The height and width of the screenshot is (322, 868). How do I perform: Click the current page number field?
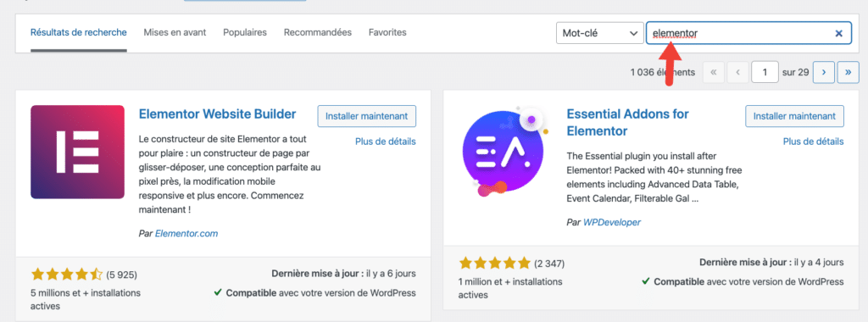(x=765, y=72)
